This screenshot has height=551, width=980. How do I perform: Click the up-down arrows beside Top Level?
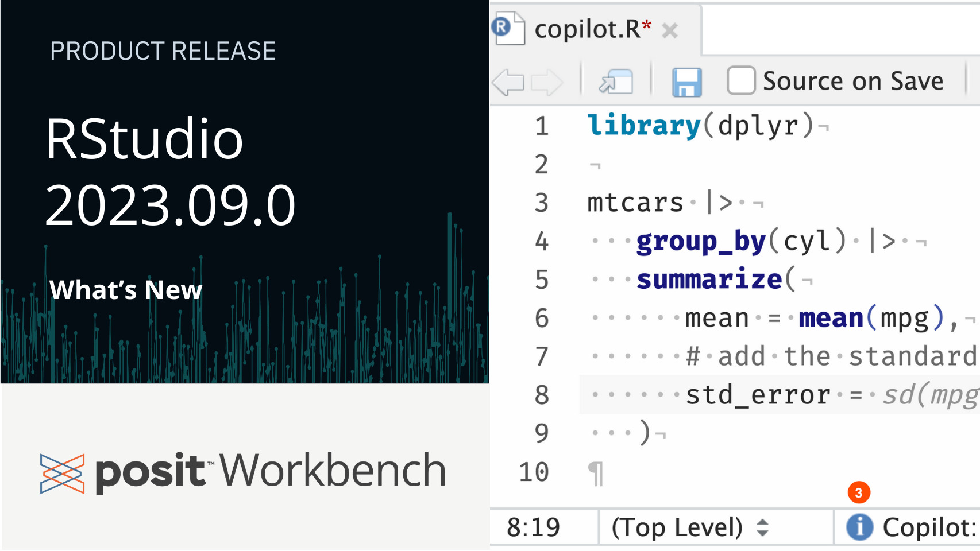[762, 527]
